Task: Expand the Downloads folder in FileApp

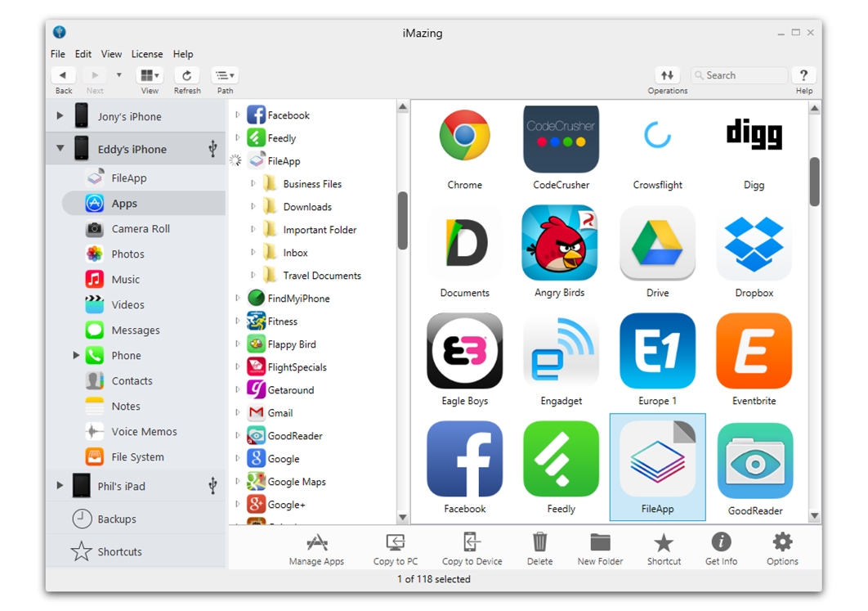Action: point(253,206)
